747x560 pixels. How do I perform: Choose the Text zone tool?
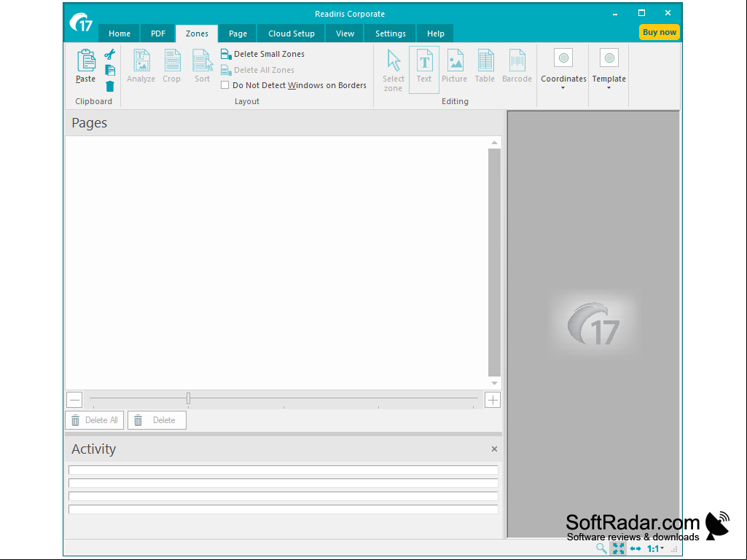[424, 70]
